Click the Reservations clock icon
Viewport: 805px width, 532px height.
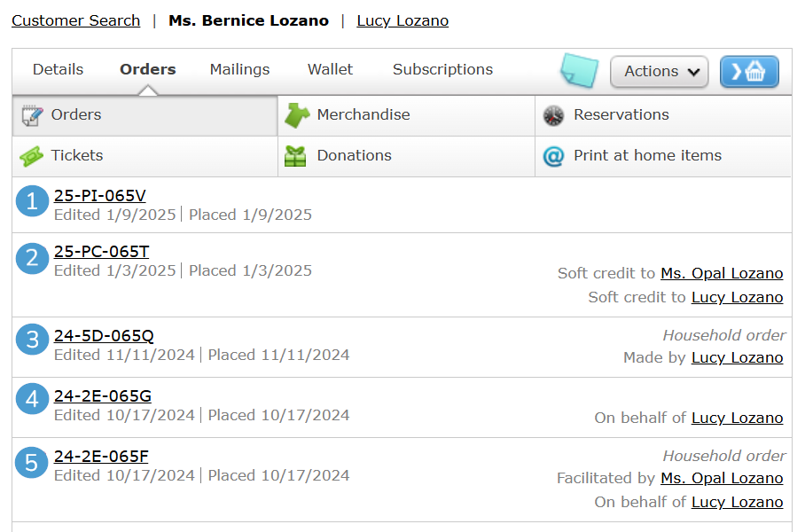(x=553, y=115)
